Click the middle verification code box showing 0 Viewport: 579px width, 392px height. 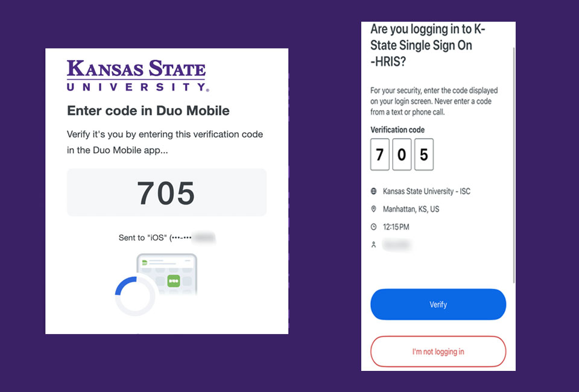click(x=402, y=154)
